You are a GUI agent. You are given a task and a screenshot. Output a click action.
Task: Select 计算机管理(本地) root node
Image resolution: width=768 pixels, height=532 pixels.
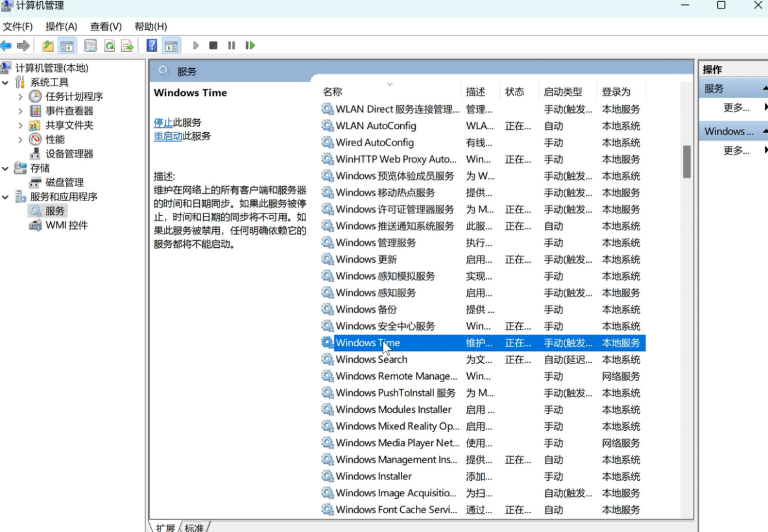pyautogui.click(x=51, y=67)
